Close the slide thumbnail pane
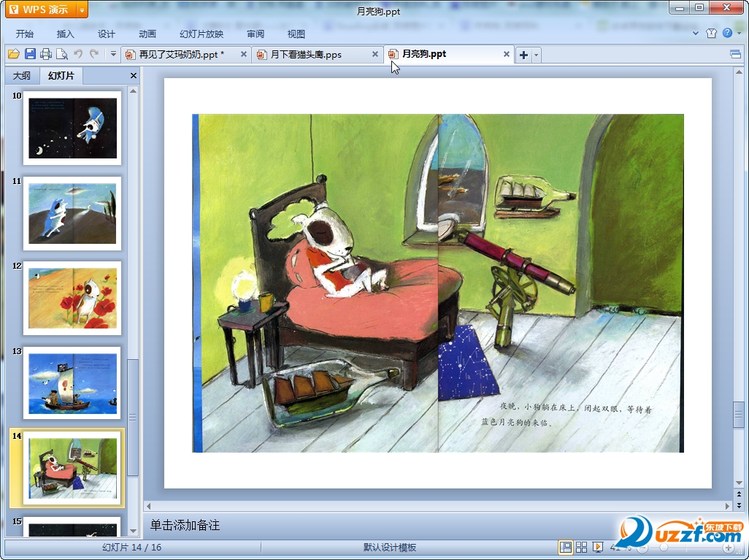This screenshot has height=560, width=749. click(x=134, y=75)
